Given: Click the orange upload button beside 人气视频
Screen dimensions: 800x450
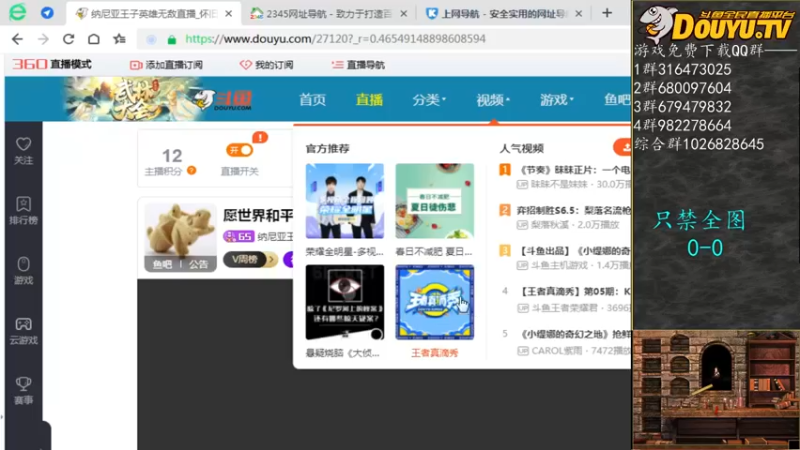Looking at the screenshot, I should [622, 147].
